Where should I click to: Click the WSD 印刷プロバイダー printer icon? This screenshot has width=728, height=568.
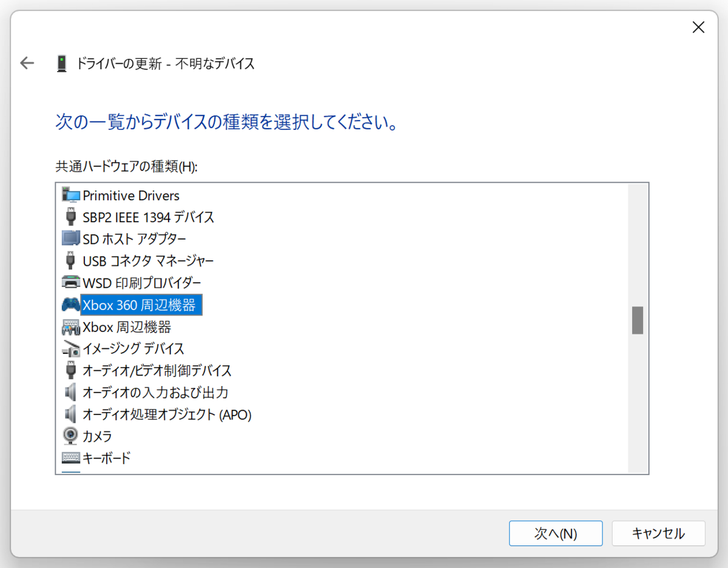click(x=71, y=283)
